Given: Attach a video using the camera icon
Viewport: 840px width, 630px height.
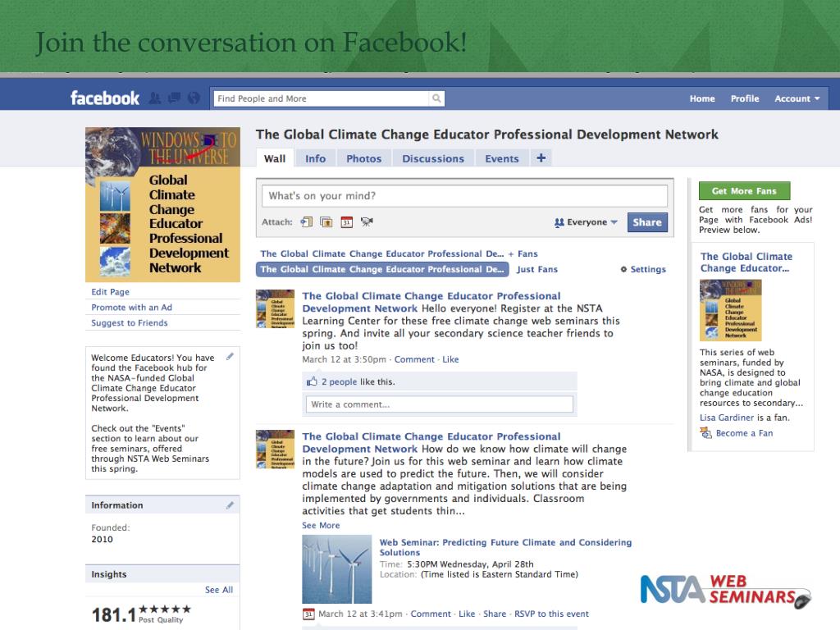Looking at the screenshot, I should [x=367, y=221].
